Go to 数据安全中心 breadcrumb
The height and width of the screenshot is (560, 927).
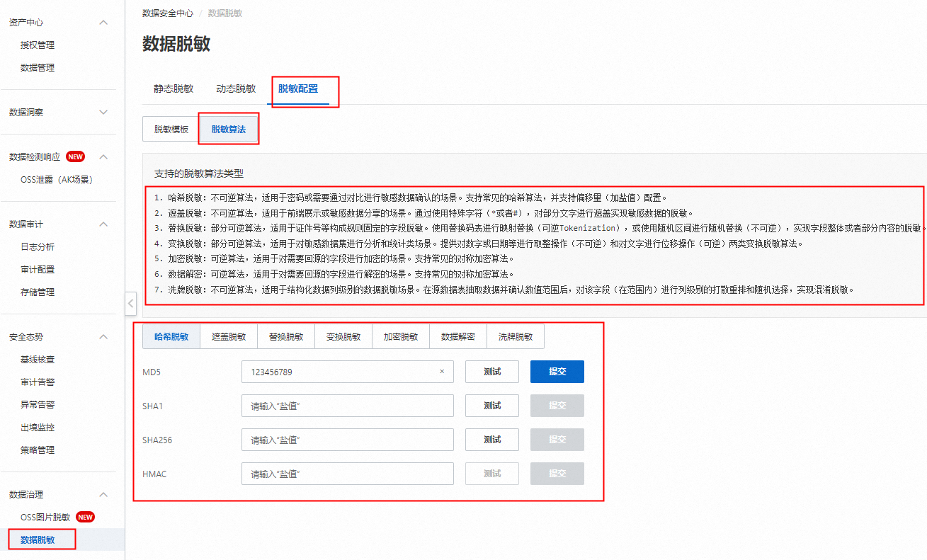(168, 13)
